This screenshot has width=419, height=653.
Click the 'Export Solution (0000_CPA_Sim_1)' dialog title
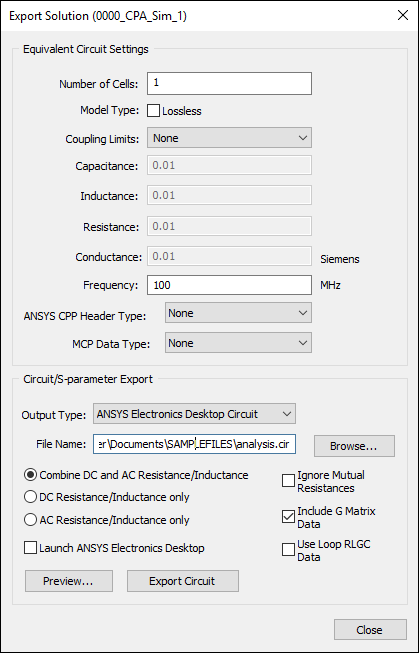pyautogui.click(x=98, y=16)
